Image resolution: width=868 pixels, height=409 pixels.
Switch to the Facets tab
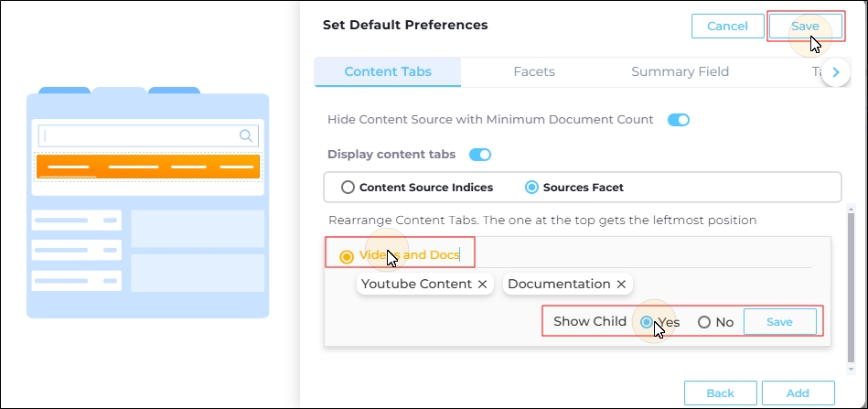click(534, 72)
